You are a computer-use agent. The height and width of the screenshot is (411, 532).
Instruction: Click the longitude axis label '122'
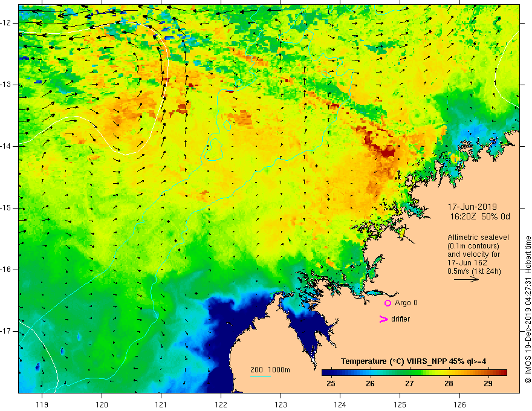pyautogui.click(x=221, y=404)
